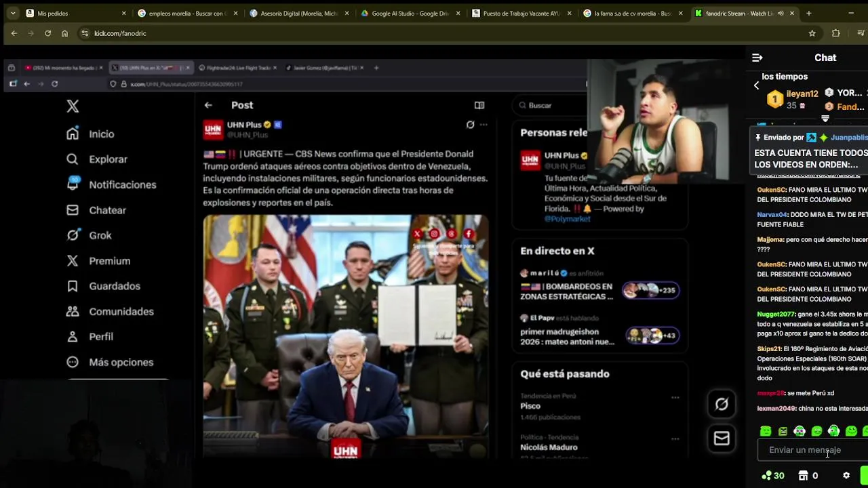Click the Pisco trending topic

pos(530,406)
